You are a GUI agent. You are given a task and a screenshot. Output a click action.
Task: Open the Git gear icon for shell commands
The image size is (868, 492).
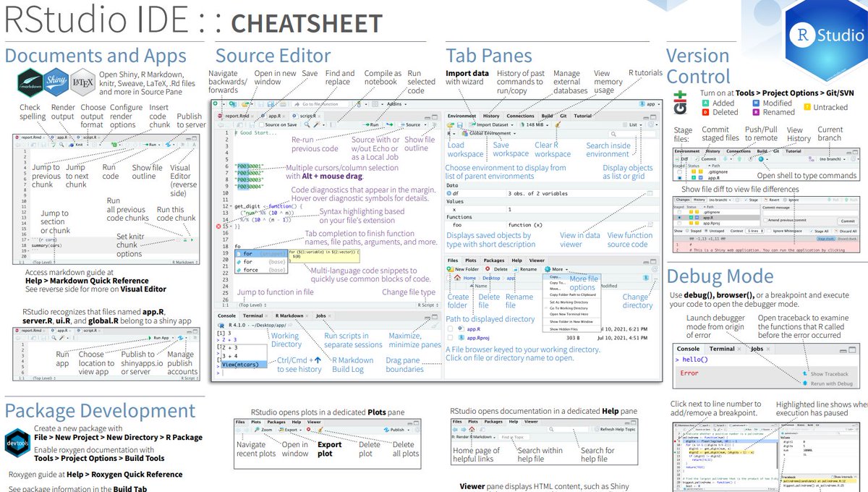coord(761,159)
